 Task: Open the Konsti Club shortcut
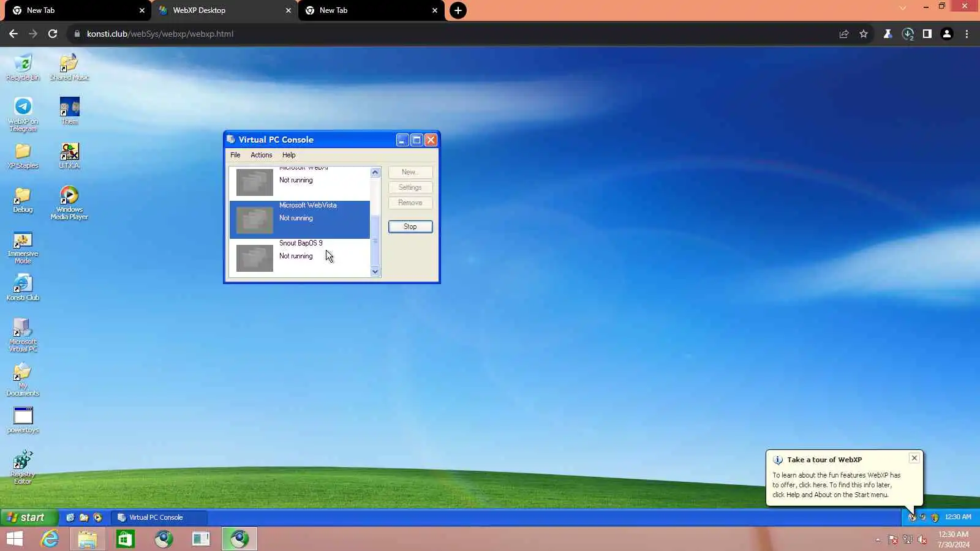coord(23,288)
